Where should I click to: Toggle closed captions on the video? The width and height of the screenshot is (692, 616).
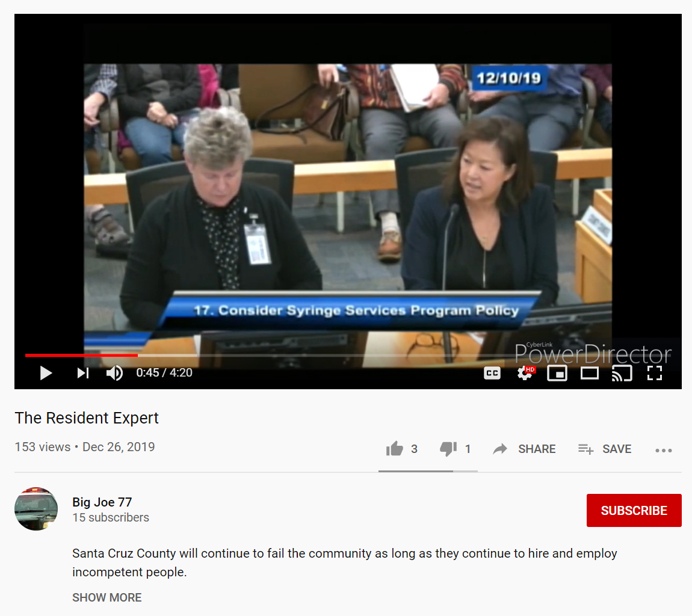point(492,373)
